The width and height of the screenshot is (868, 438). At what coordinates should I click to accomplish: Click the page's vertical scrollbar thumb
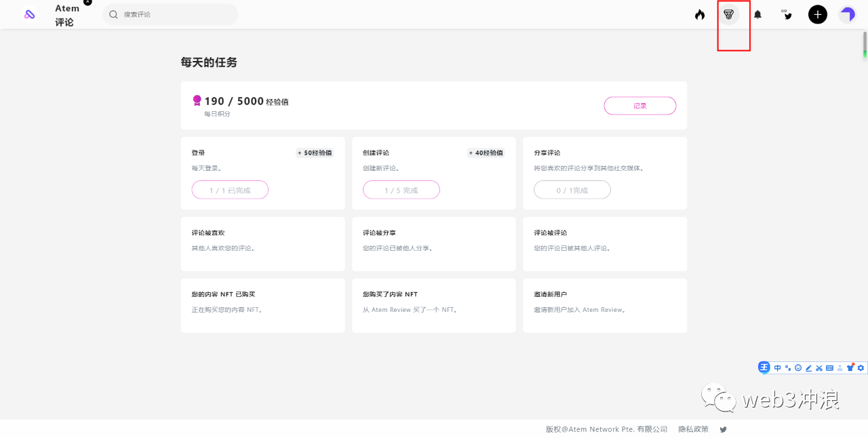pos(865,45)
